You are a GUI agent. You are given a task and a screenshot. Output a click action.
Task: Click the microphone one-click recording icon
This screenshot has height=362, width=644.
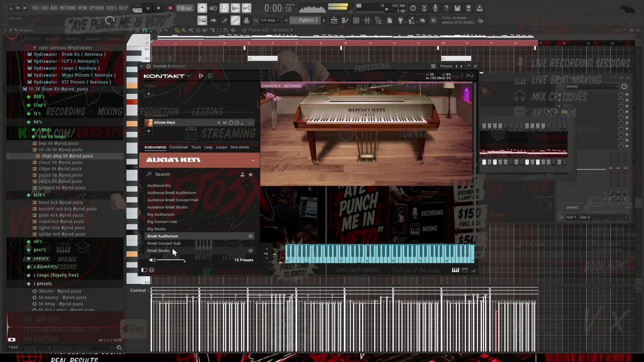pyautogui.click(x=435, y=8)
